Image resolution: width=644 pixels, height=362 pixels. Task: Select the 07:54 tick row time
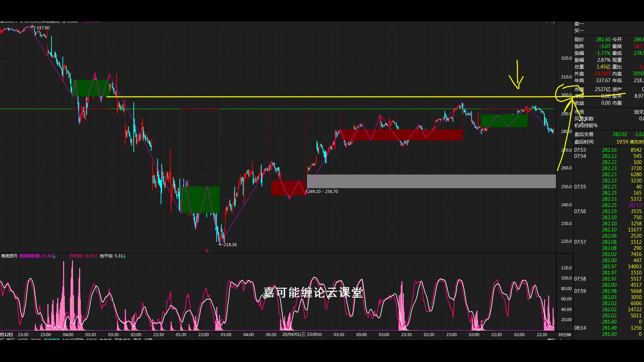point(580,156)
